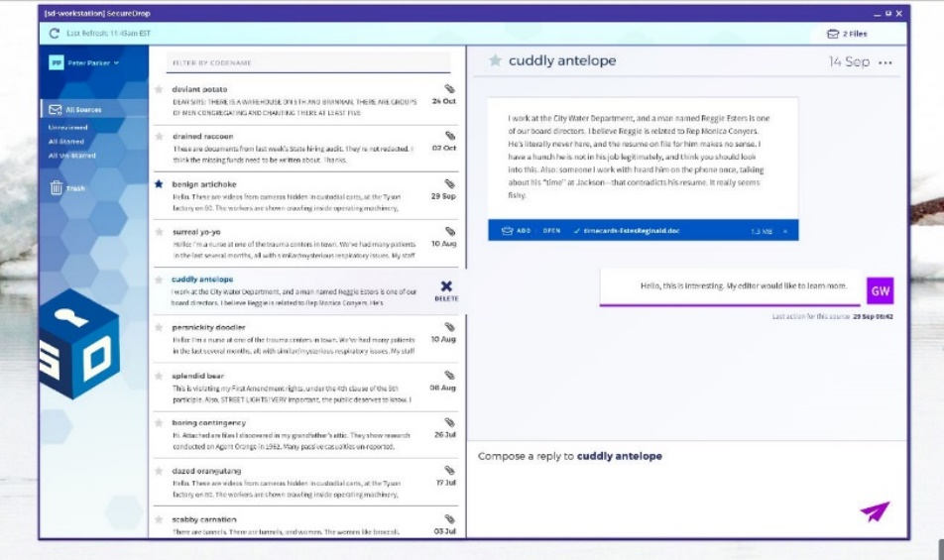Click the deviant potato attachment paperclip
Viewport: 944px width, 560px height.
coord(450,88)
